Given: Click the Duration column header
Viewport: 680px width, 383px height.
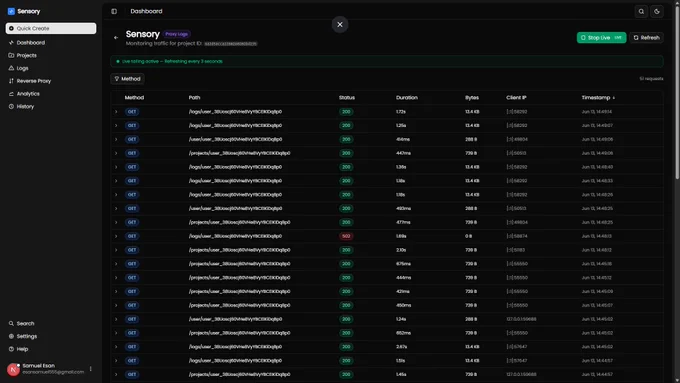Looking at the screenshot, I should 407,98.
